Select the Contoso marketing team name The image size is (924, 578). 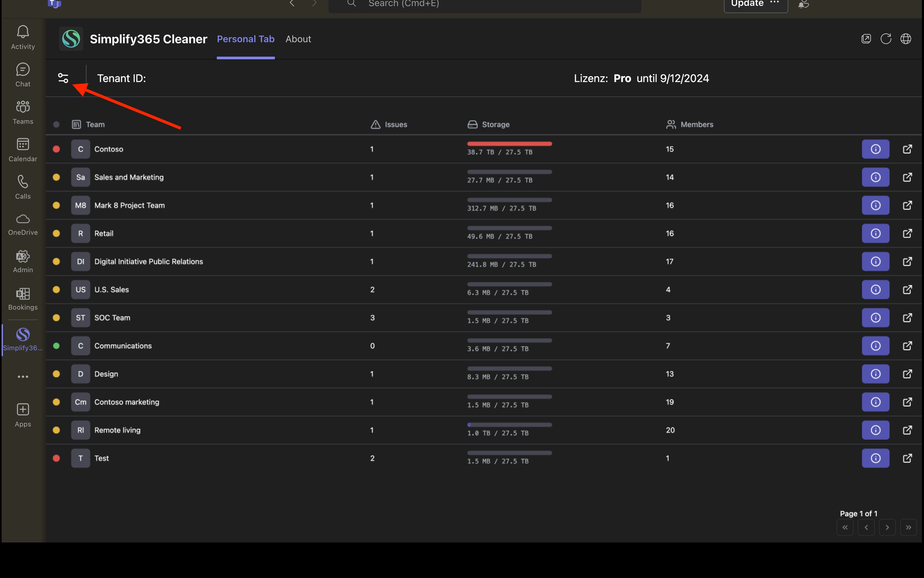[127, 402]
